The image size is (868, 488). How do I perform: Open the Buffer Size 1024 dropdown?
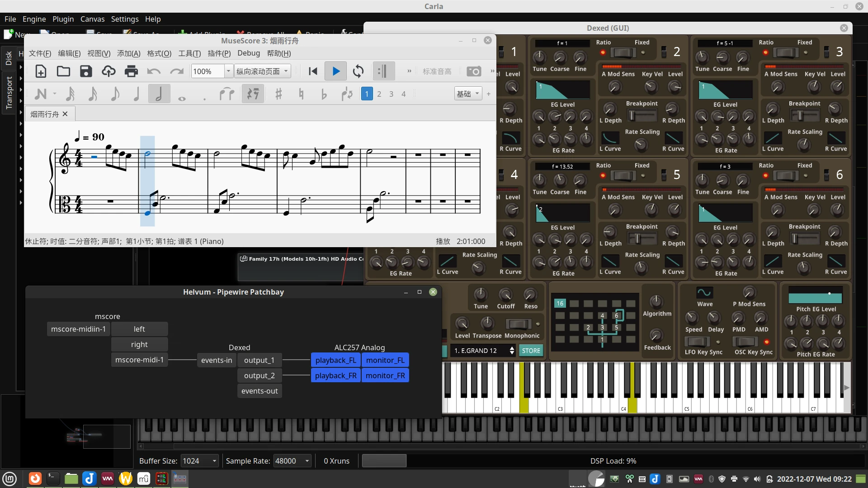tap(199, 461)
